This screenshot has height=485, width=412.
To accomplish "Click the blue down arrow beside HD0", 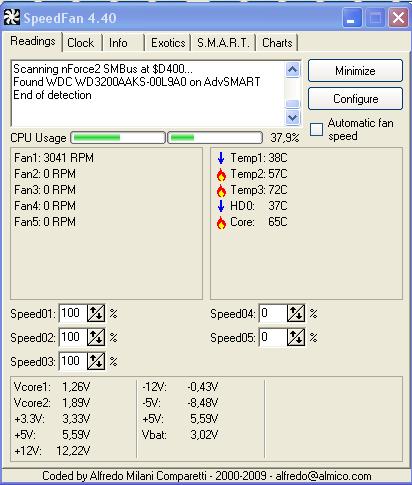I will coord(221,206).
